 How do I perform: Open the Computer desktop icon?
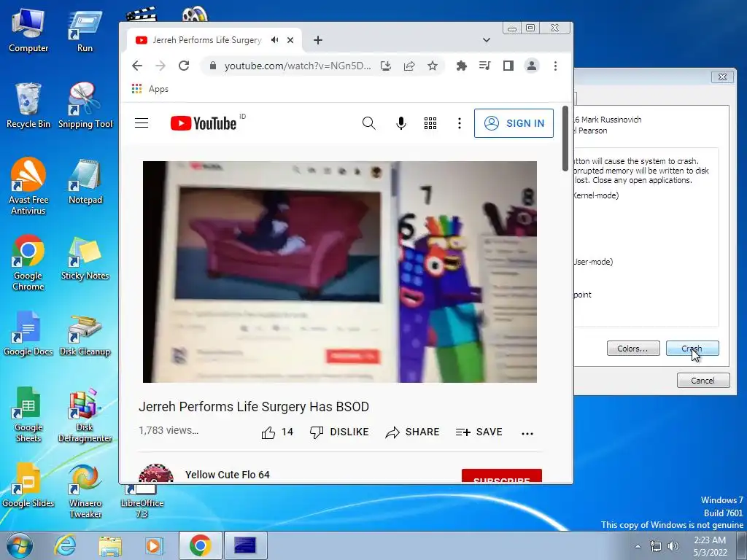28,31
